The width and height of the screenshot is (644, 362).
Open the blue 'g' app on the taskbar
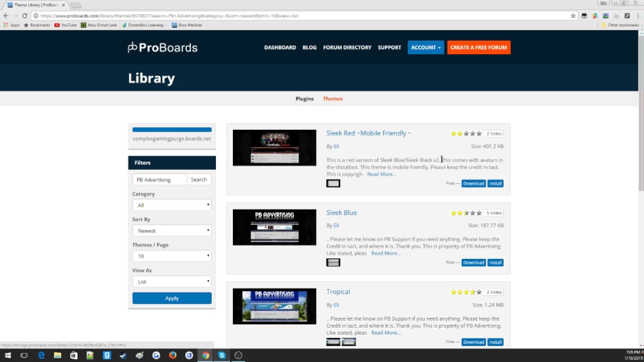107,355
